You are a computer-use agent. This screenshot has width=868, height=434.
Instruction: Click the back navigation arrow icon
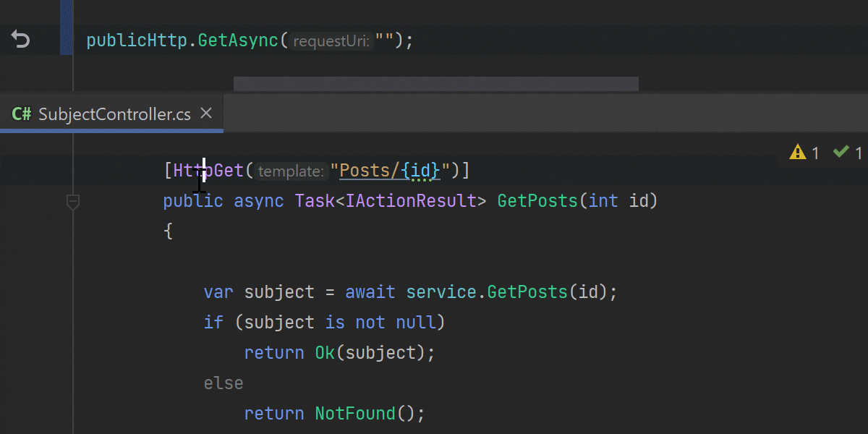point(20,39)
